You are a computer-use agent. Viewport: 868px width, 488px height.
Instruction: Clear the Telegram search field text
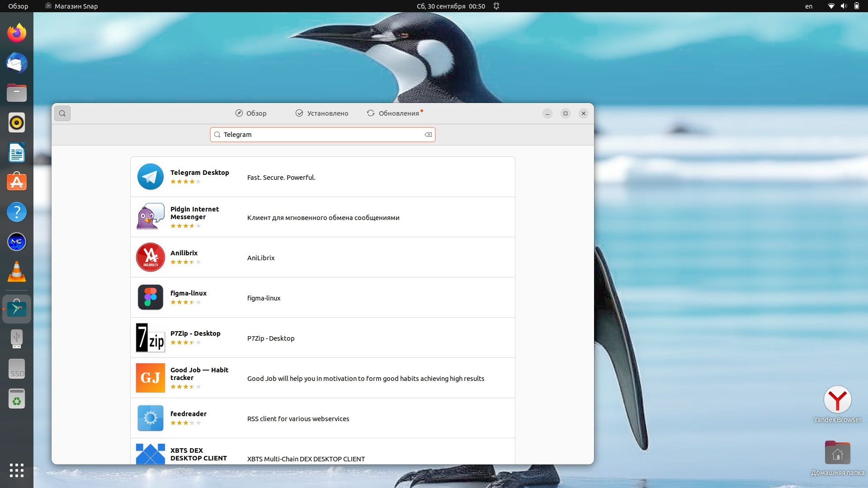pos(428,135)
